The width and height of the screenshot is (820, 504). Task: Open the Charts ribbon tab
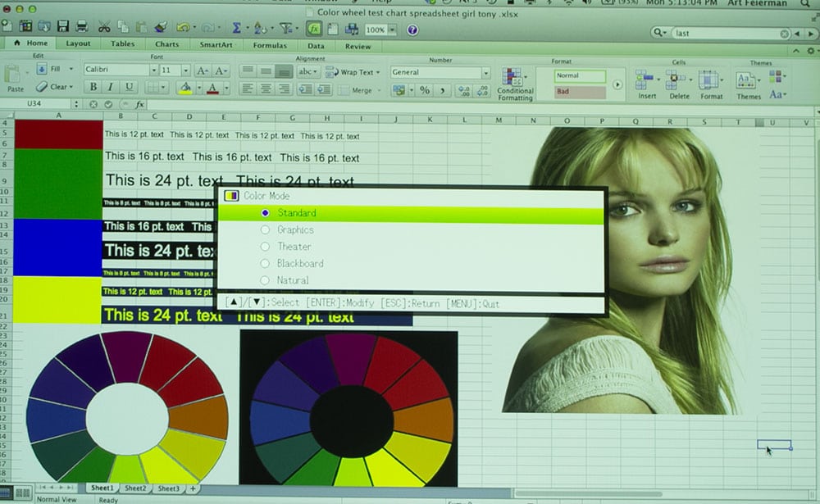pyautogui.click(x=166, y=44)
